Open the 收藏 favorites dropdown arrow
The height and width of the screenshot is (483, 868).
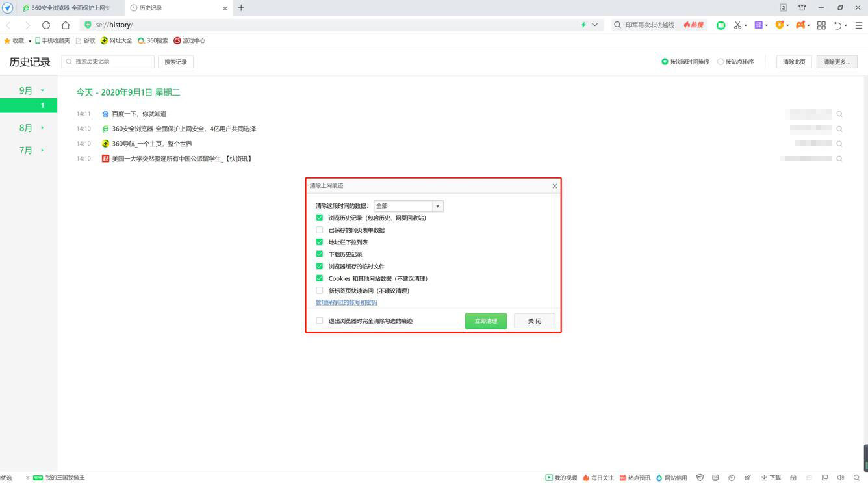click(30, 41)
